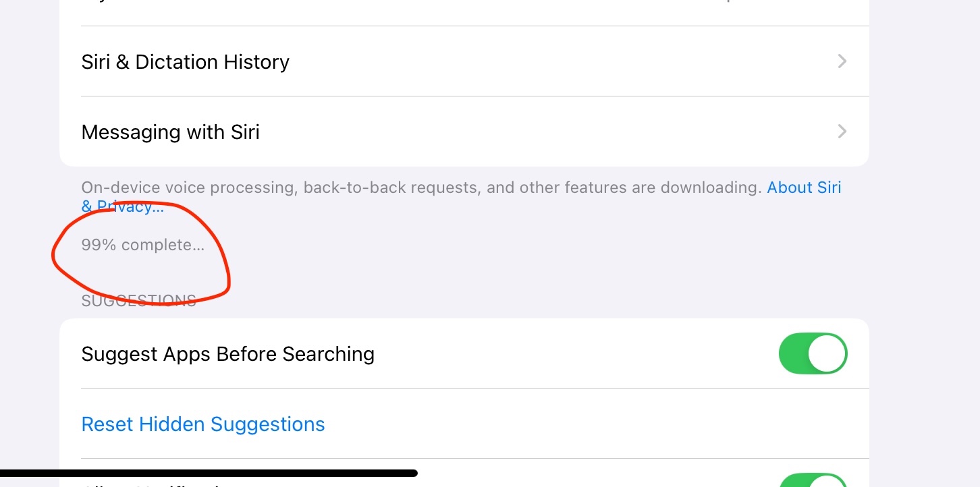Disable Suggest Apps Before Searching

pos(813,353)
